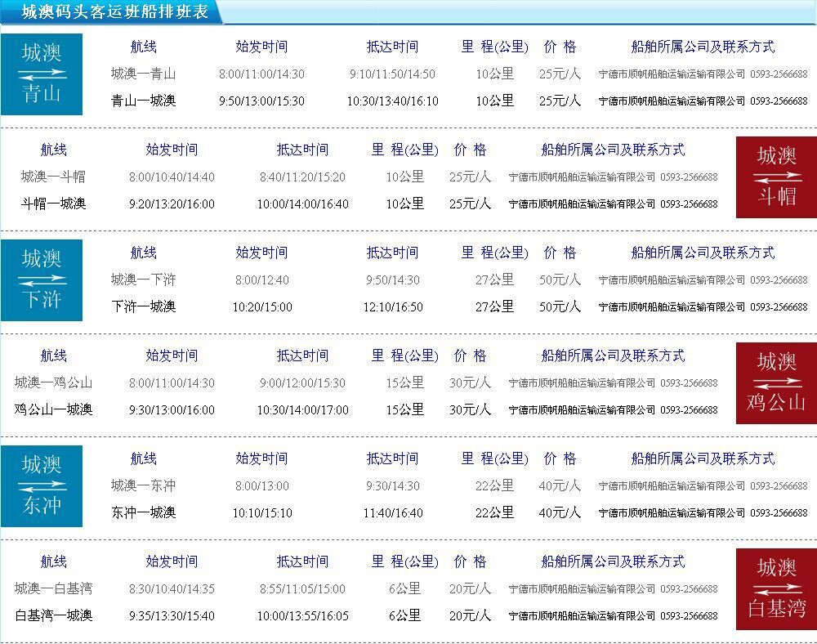The image size is (817, 644).
Task: Click the 25元/人 price for 青山一城澳
Action: click(x=560, y=101)
